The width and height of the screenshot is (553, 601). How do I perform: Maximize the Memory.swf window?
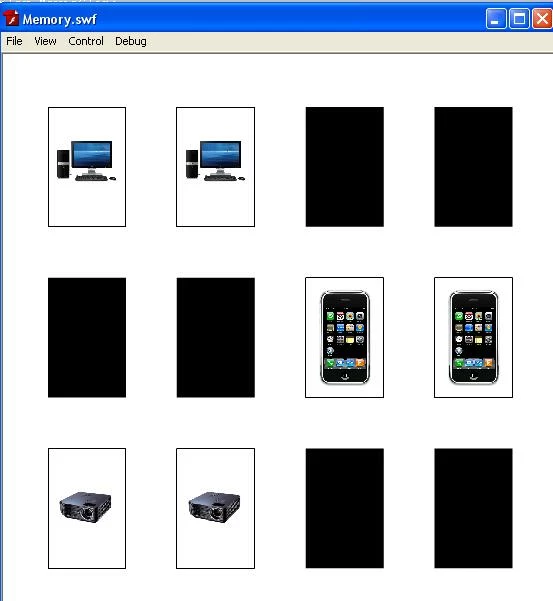519,18
